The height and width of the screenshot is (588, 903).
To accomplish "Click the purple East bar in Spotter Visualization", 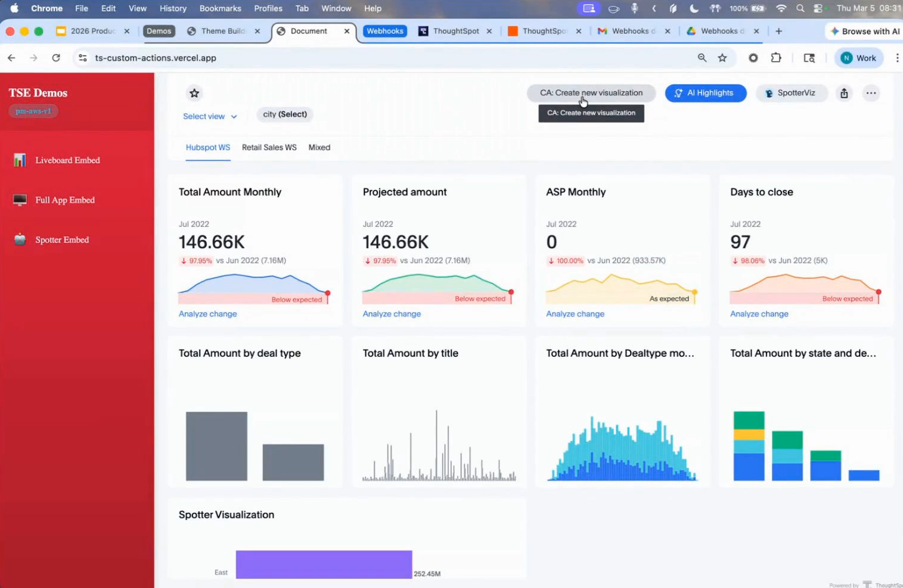I will click(324, 564).
